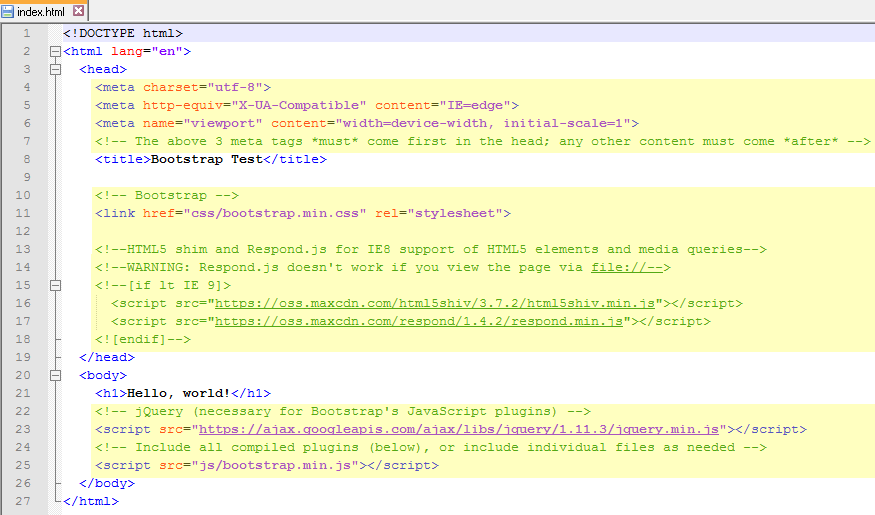Screen dimensions: 875x515
Task: Click the rel="stylesheet" attribute
Action: 439,214
